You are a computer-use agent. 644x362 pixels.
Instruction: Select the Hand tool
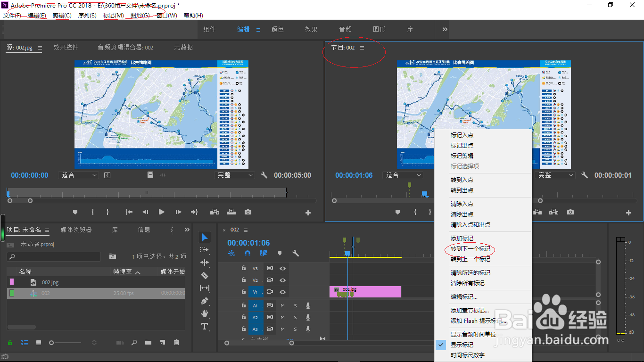pyautogui.click(x=205, y=313)
